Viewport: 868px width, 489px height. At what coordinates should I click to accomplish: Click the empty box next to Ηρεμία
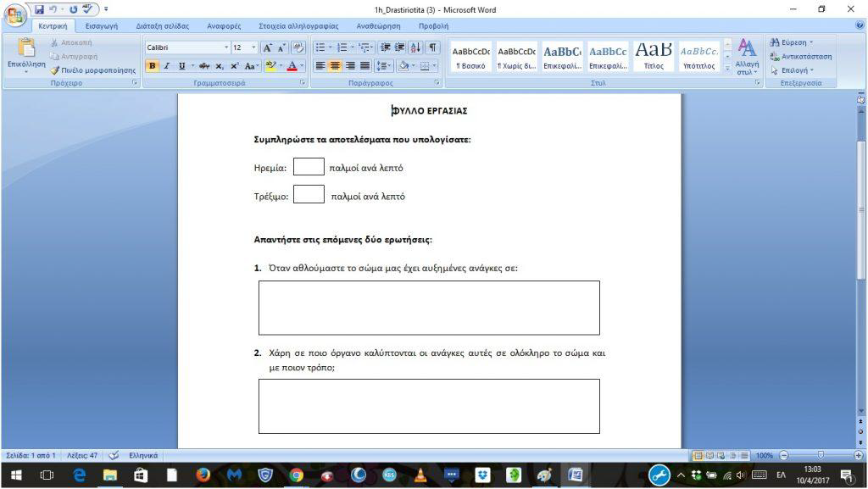point(309,167)
